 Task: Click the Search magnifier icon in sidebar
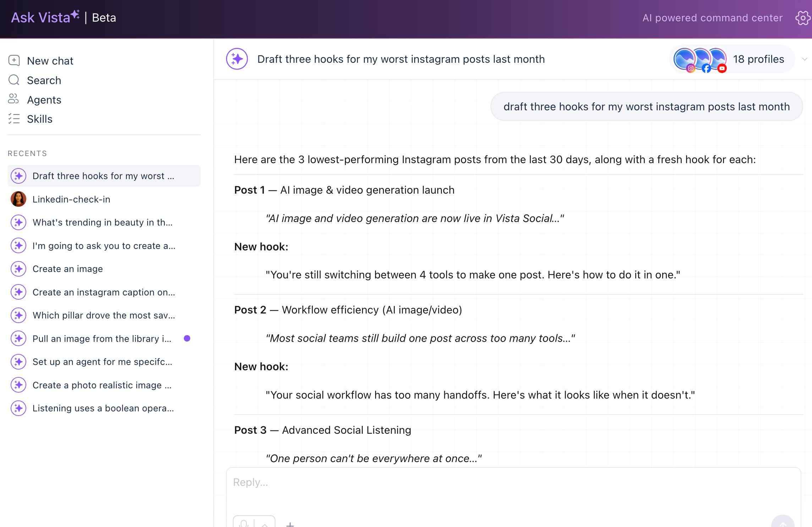(x=14, y=80)
